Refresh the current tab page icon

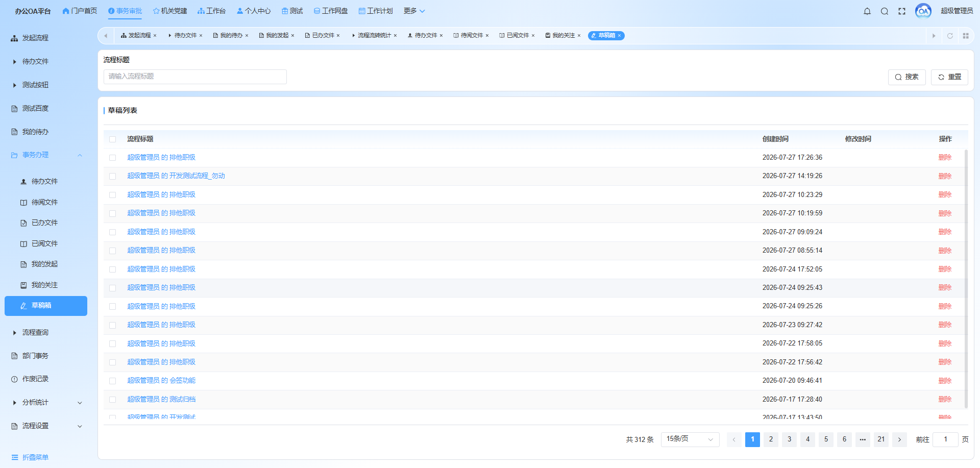tap(950, 36)
